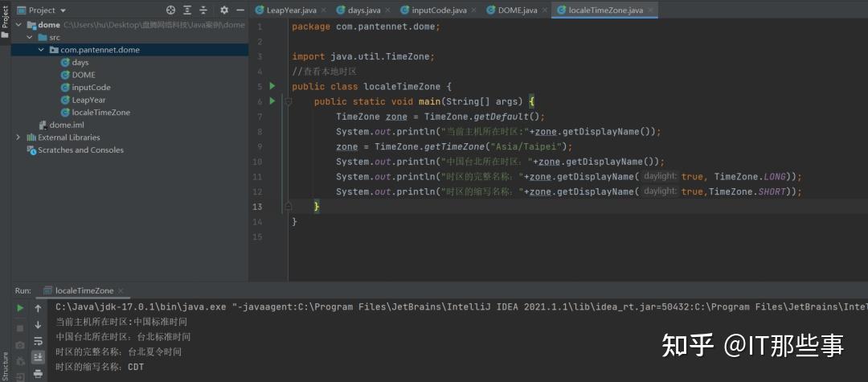This screenshot has height=382, width=868.
Task: Hide the Project tool window
Action: point(239,10)
